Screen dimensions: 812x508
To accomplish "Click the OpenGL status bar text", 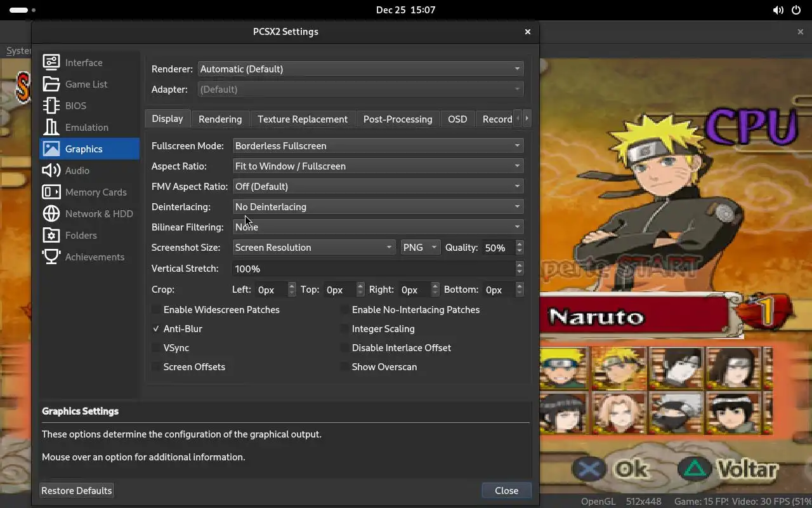I will pyautogui.click(x=598, y=502).
